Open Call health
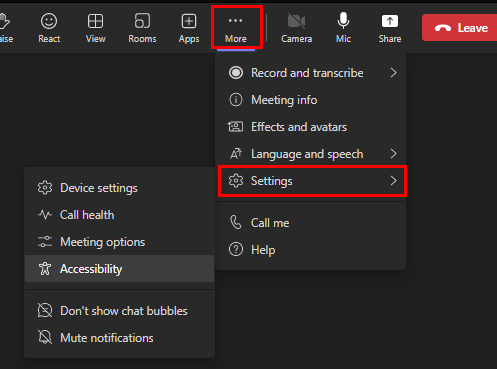497x369 pixels. pyautogui.click(x=119, y=215)
